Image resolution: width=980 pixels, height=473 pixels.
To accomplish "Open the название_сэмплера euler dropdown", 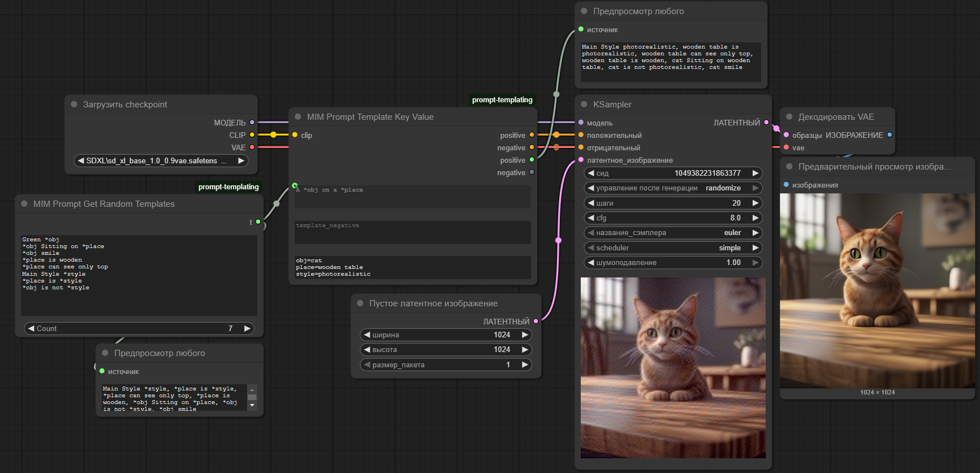I will coord(673,233).
